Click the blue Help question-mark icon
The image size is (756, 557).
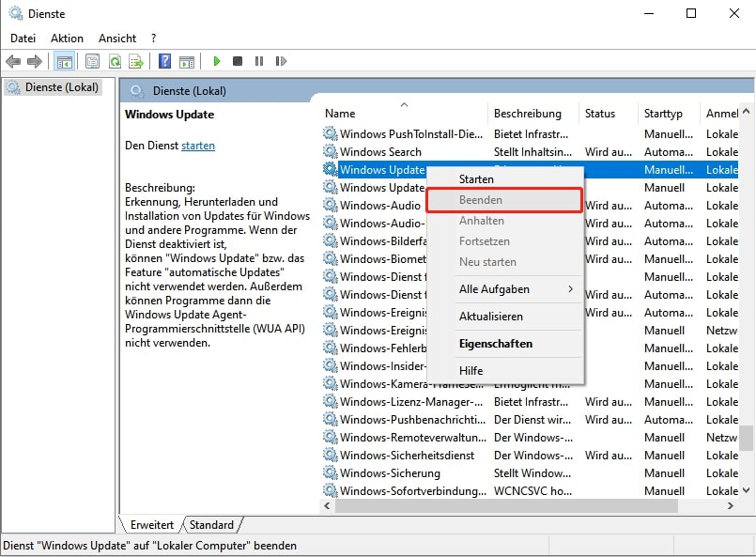click(164, 61)
